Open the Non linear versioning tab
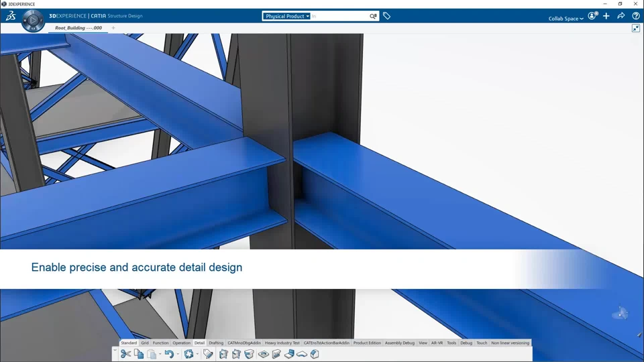 click(x=510, y=343)
